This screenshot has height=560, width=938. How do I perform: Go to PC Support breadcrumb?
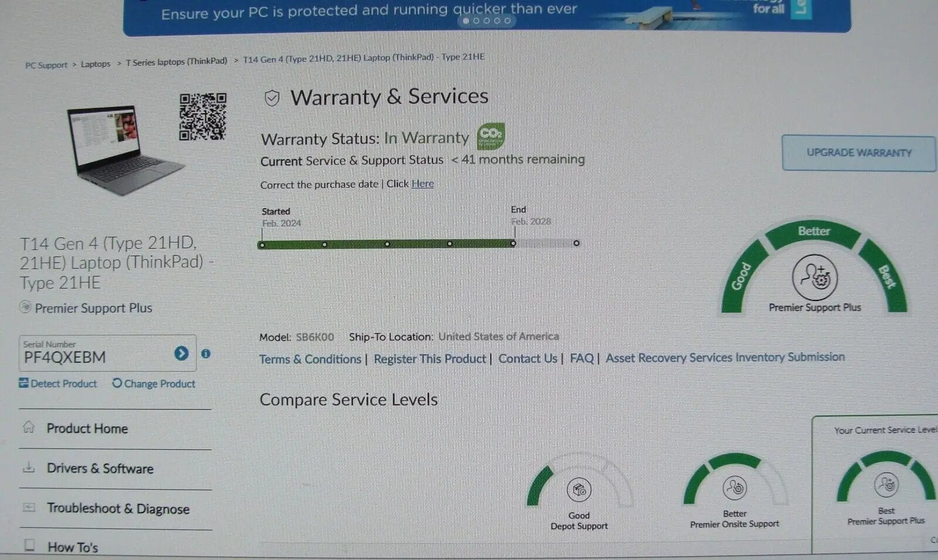46,65
